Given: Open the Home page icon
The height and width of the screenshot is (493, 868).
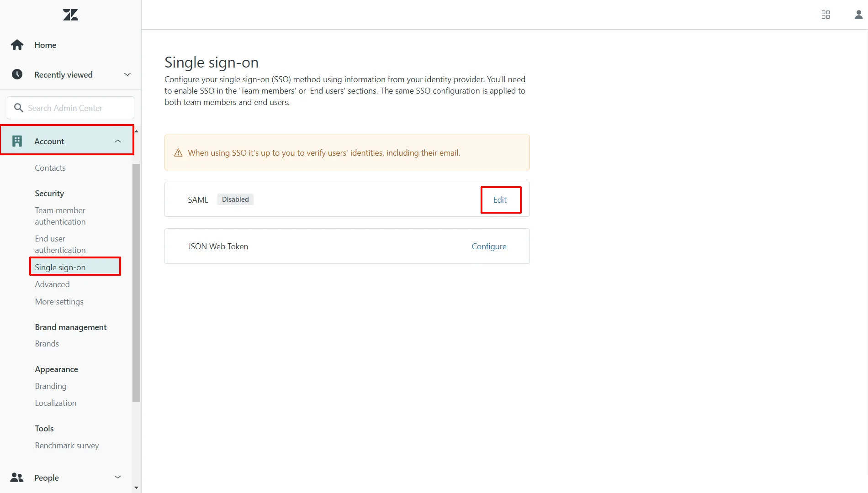Looking at the screenshot, I should click(17, 44).
